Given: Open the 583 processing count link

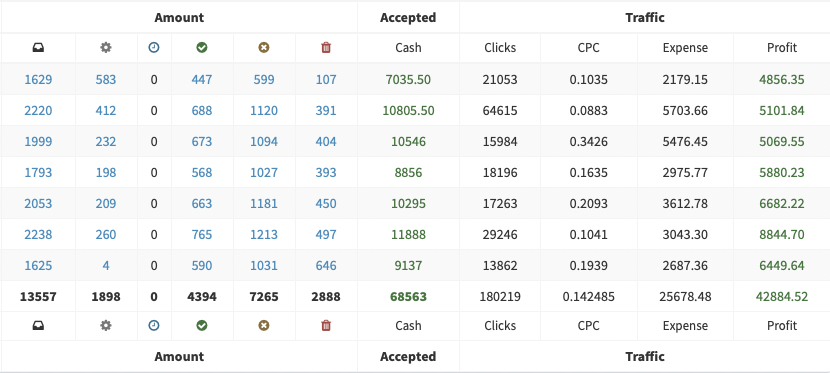Looking at the screenshot, I should coord(106,80).
